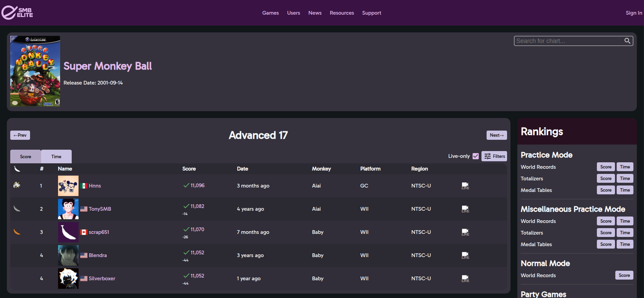The height and width of the screenshot is (298, 644).
Task: Open Miscellaneous Practice Medal Tables Score rankings
Action: tap(606, 244)
